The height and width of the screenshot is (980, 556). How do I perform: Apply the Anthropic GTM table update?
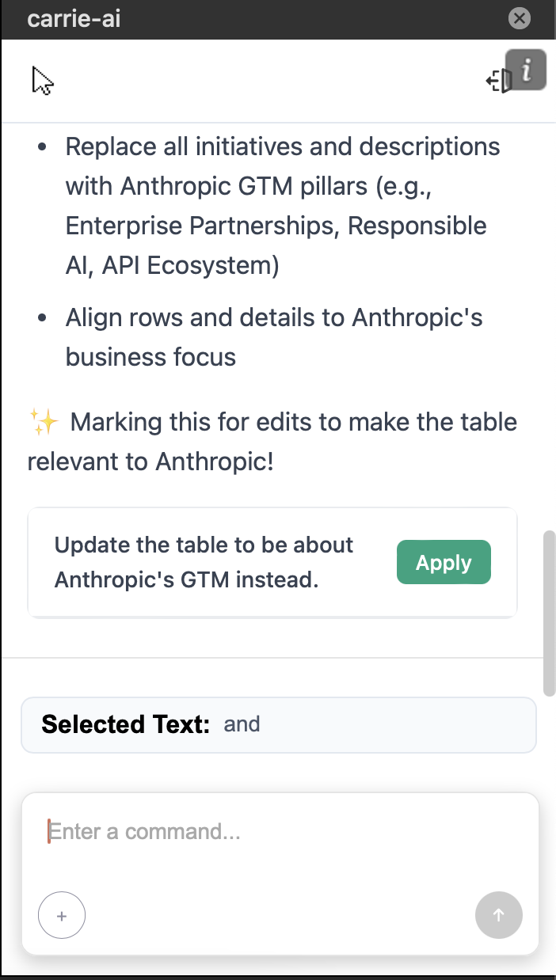[x=444, y=563]
